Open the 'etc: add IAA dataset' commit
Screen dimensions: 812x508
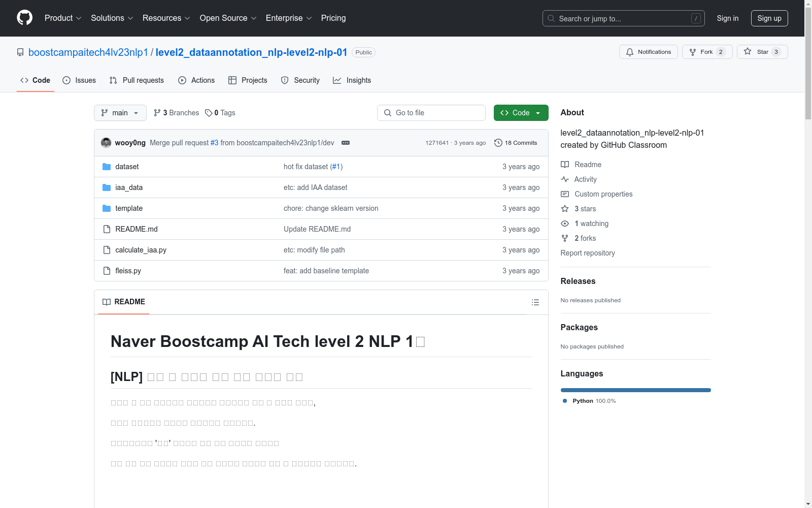[316, 187]
